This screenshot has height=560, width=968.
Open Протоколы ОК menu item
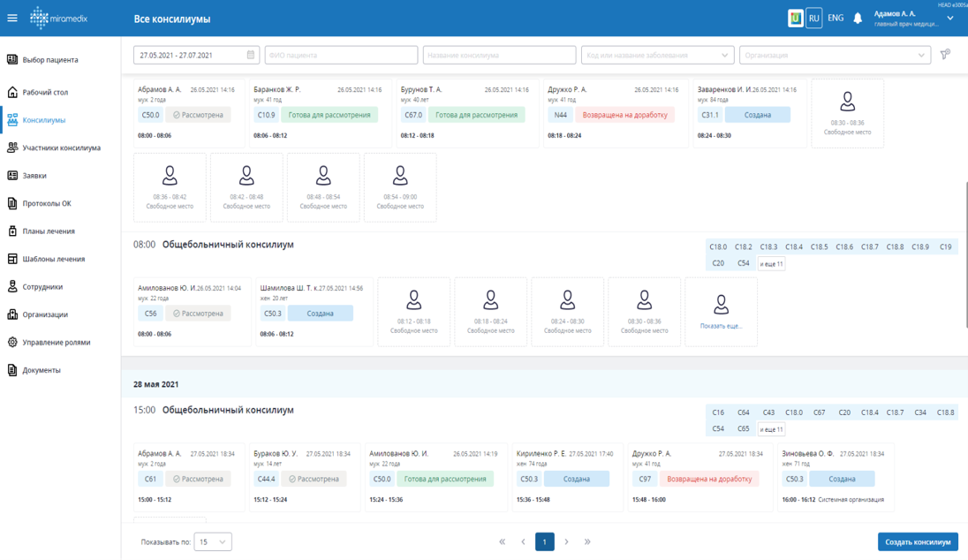coord(47,203)
